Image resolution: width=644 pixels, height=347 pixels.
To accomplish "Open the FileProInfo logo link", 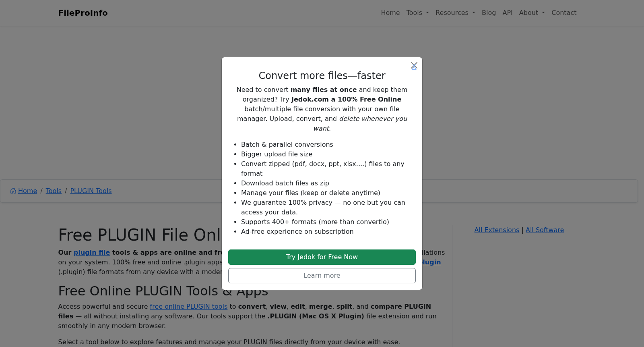I will pyautogui.click(x=83, y=13).
